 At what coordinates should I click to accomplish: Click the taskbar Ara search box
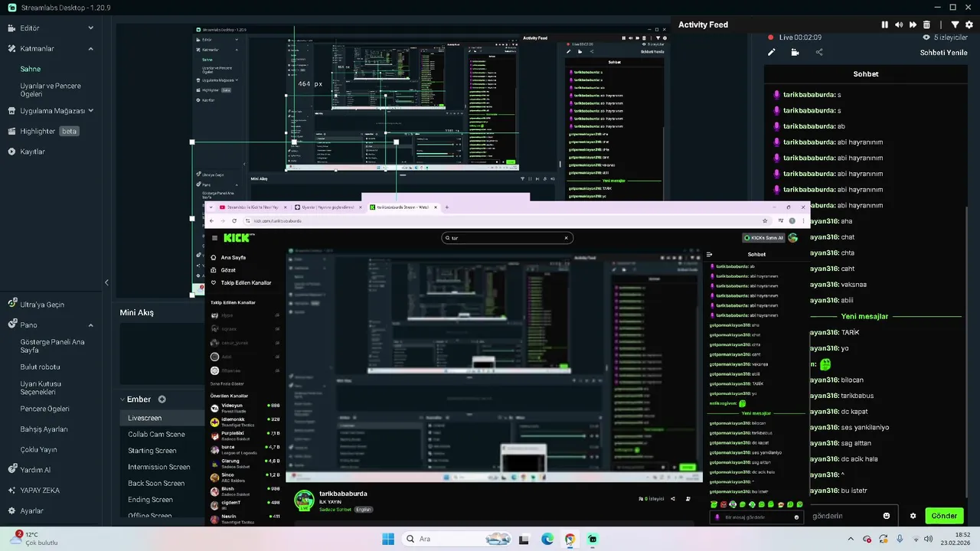(456, 539)
